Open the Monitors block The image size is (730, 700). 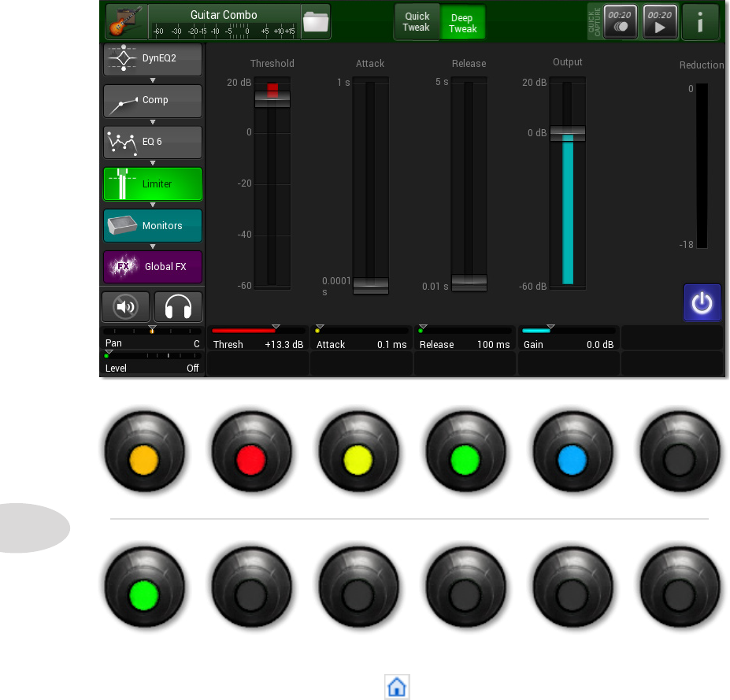click(153, 225)
